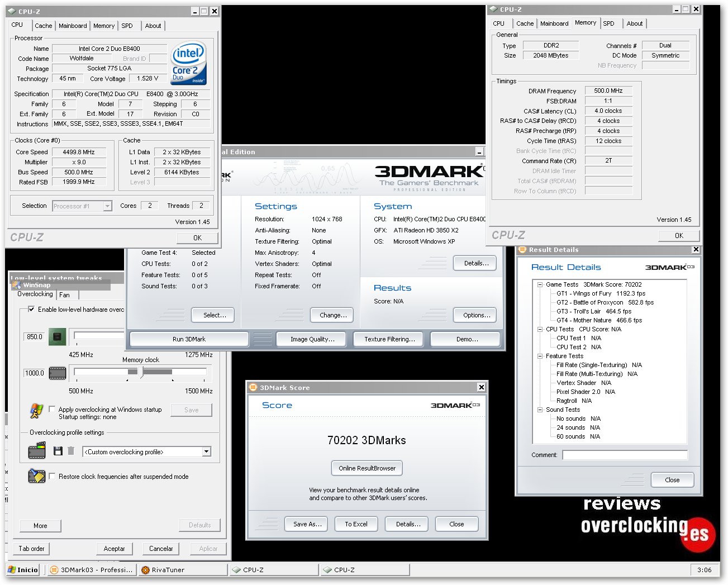
Task: Save overclocking profile with floppy icon
Action: (x=58, y=450)
